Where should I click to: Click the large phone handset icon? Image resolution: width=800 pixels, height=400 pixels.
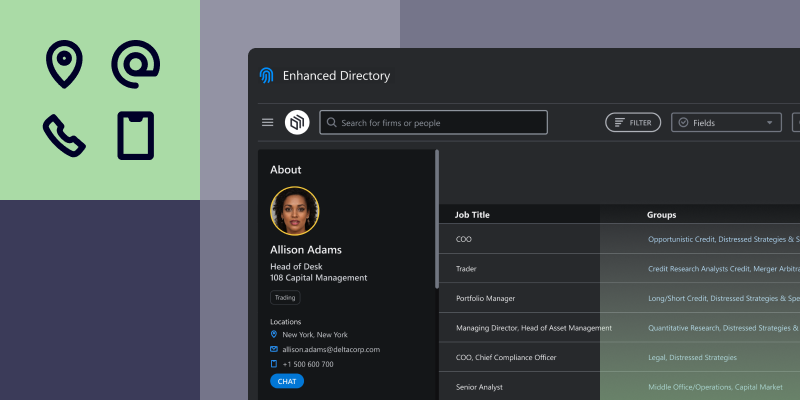point(64,135)
